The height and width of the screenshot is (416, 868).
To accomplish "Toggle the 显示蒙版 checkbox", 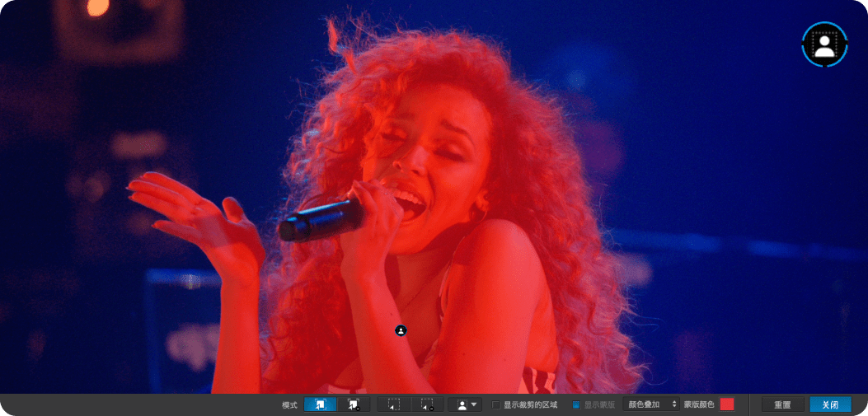I will pyautogui.click(x=577, y=404).
